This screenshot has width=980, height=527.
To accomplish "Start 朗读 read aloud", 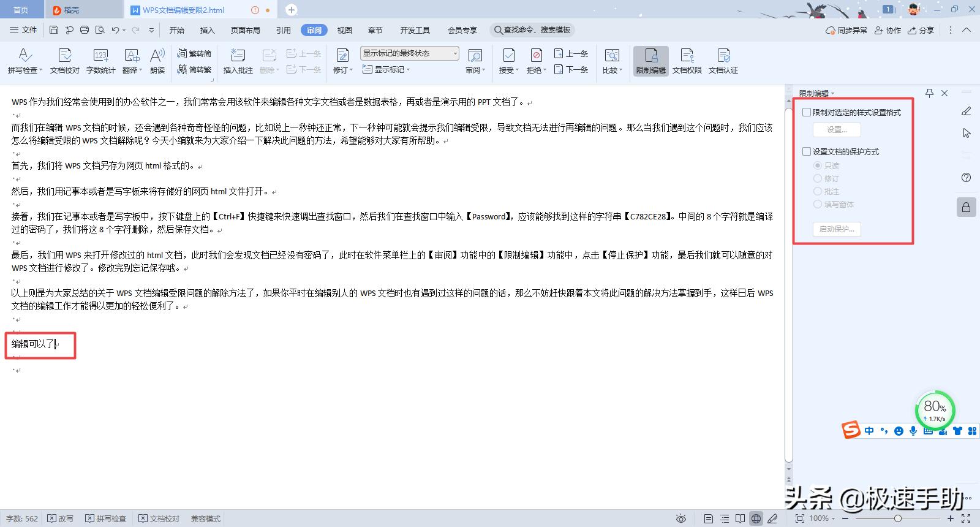I will [157, 61].
